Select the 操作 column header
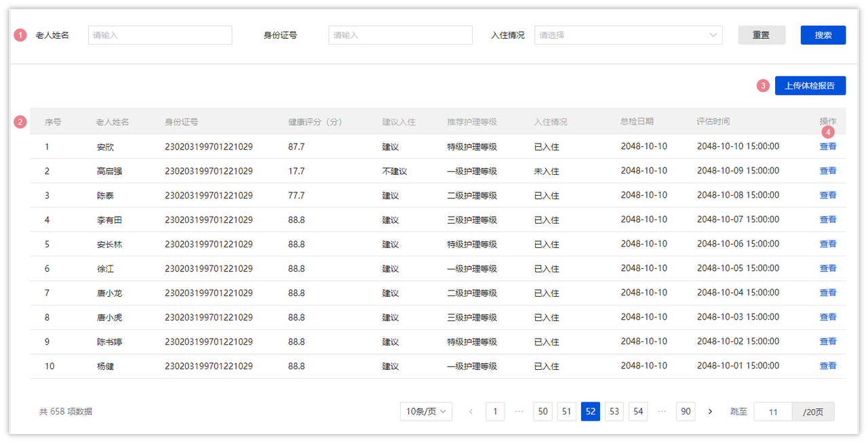 click(x=828, y=122)
